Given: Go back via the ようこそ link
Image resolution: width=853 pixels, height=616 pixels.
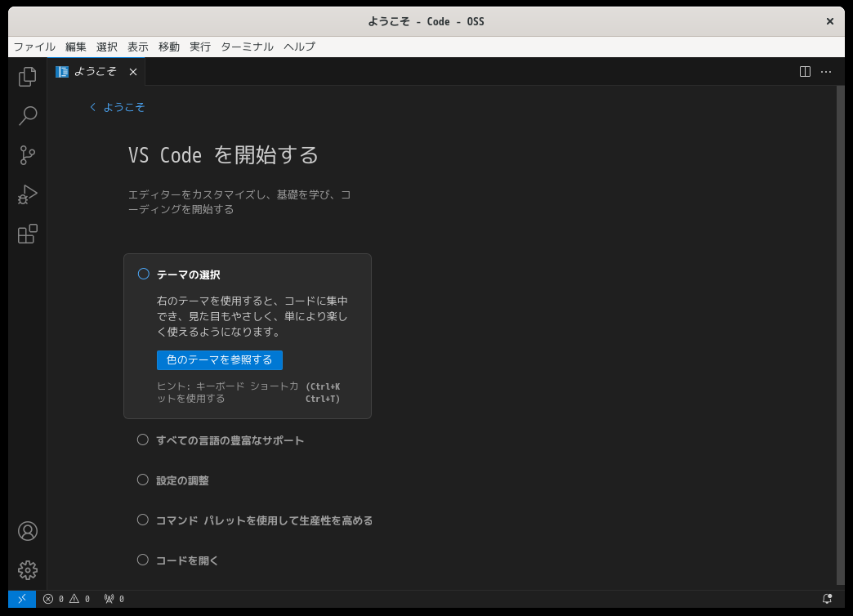Looking at the screenshot, I should [x=117, y=107].
